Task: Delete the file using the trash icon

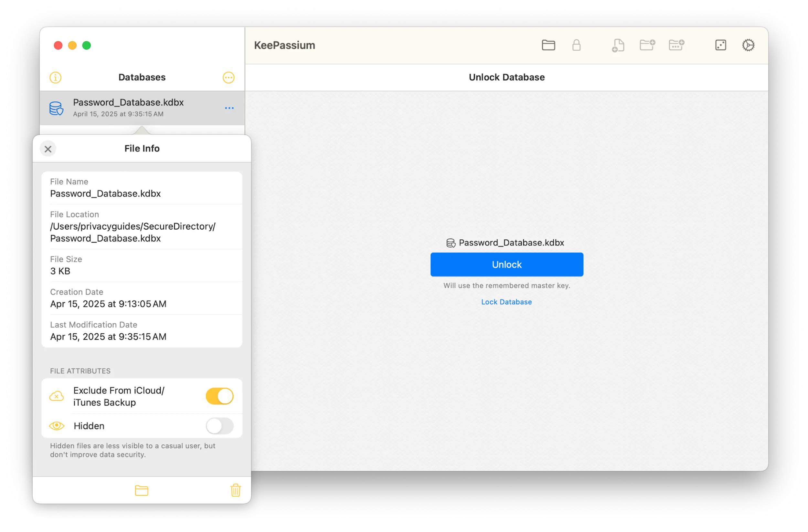Action: pos(236,490)
